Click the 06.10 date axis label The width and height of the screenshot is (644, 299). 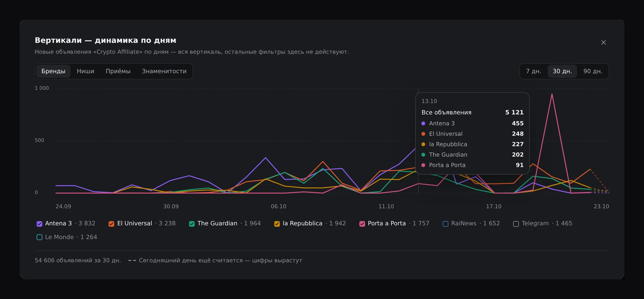(279, 206)
